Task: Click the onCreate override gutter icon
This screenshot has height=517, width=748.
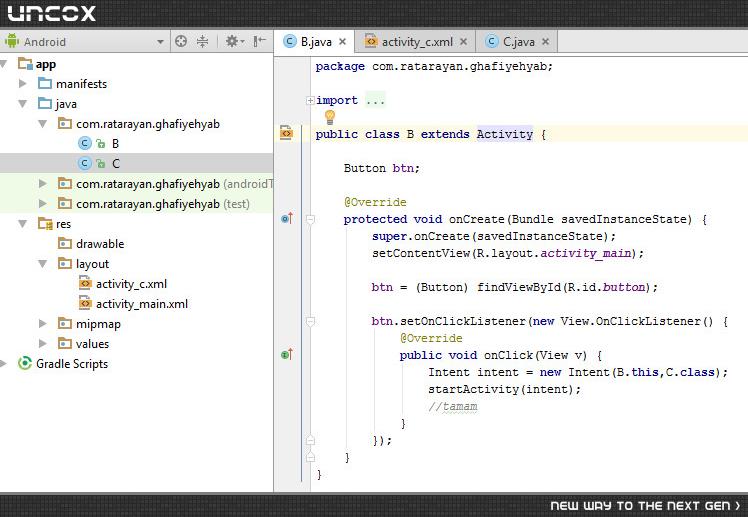Action: click(x=287, y=218)
